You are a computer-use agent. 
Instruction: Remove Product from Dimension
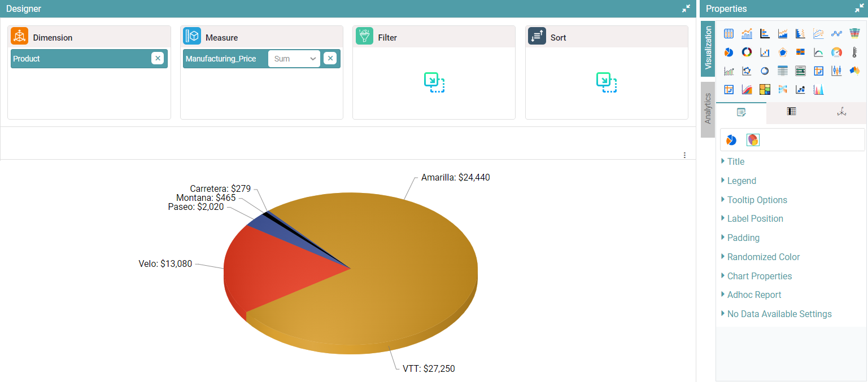point(158,59)
